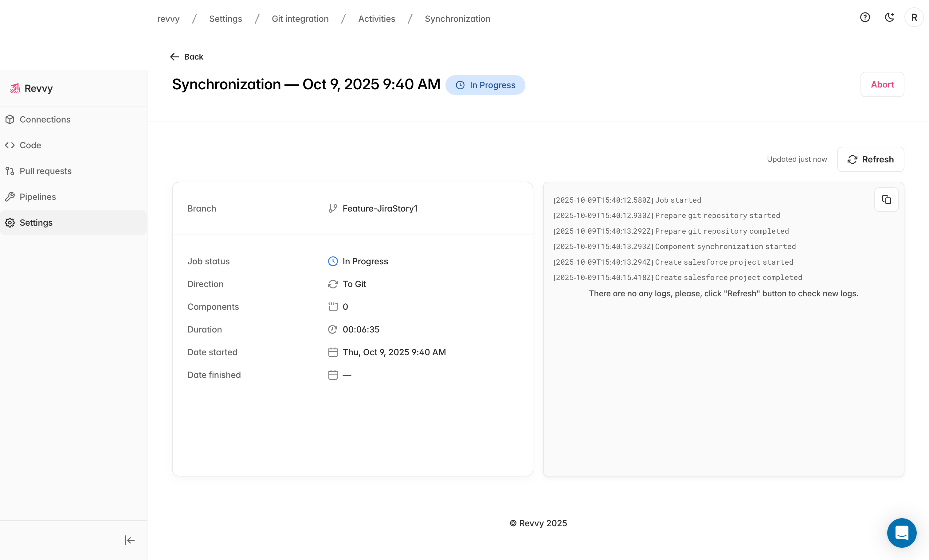Abort the synchronization job
The width and height of the screenshot is (929, 560).
(882, 84)
